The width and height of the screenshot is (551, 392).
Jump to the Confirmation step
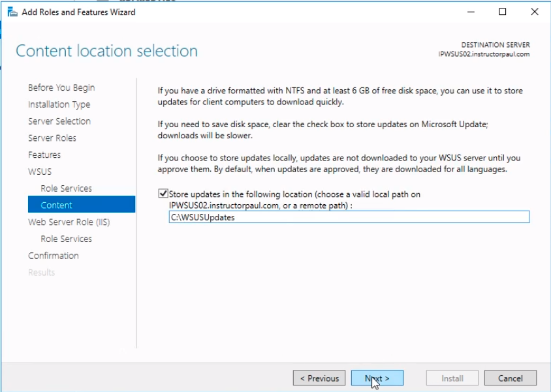tap(54, 256)
